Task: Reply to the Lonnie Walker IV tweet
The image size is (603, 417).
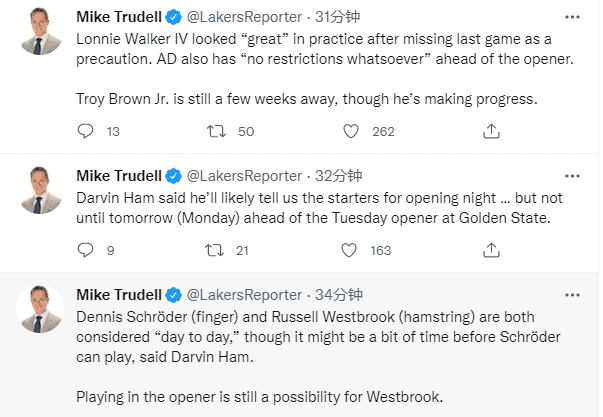Action: 85,131
